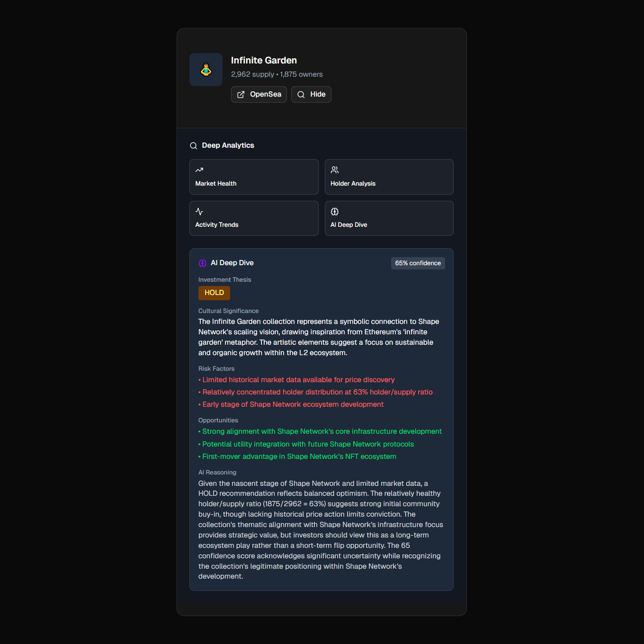Select the Activity Trends pulse icon
644x644 pixels.
click(199, 211)
